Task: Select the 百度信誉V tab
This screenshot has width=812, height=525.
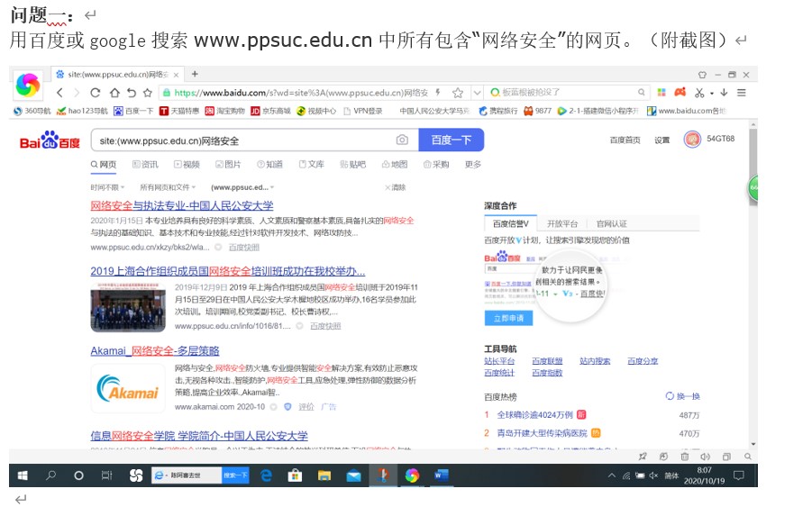Action: pyautogui.click(x=511, y=223)
